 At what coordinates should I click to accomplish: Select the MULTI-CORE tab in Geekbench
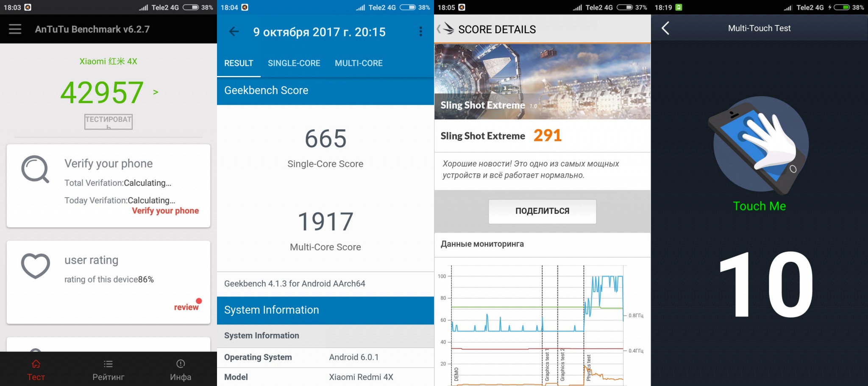coord(359,63)
